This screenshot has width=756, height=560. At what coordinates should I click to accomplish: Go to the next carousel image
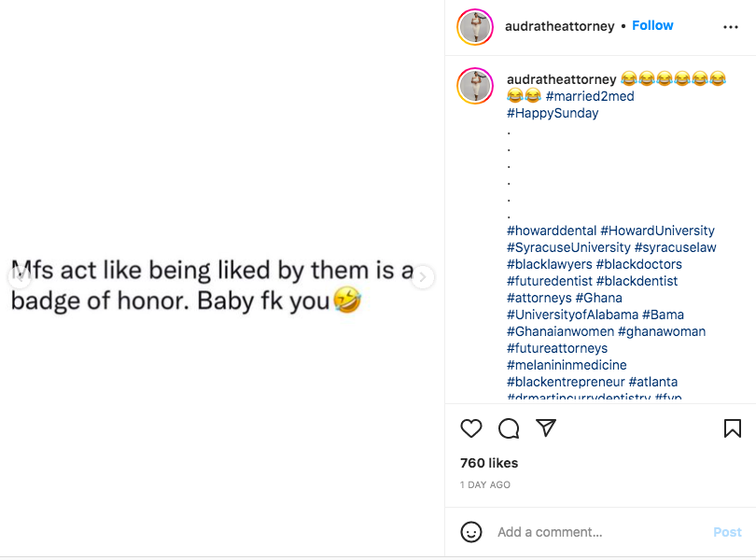pos(423,277)
